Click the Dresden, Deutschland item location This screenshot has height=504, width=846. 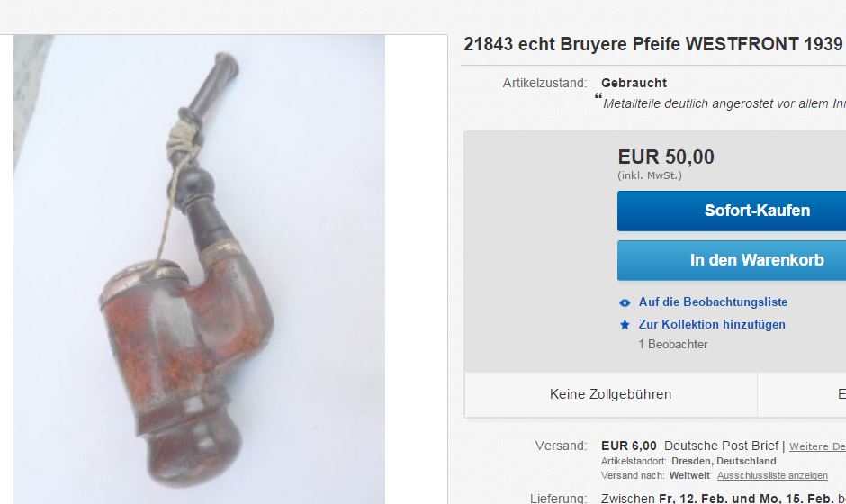coord(724,462)
